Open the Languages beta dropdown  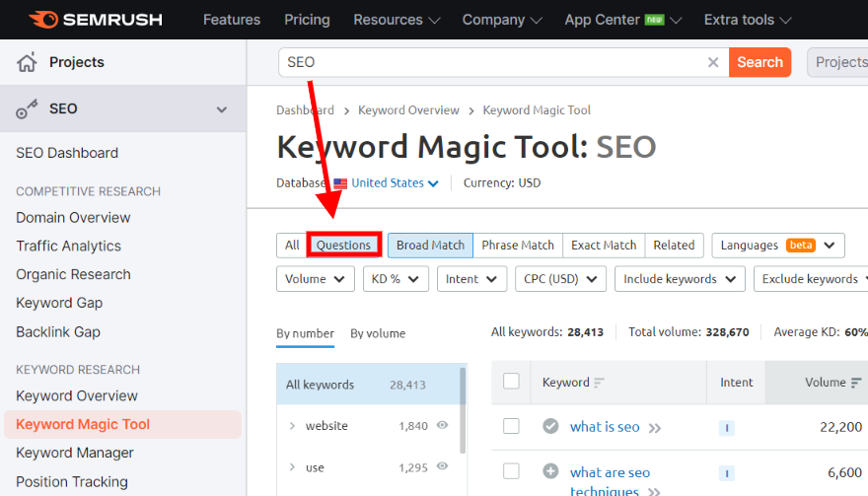pos(778,246)
